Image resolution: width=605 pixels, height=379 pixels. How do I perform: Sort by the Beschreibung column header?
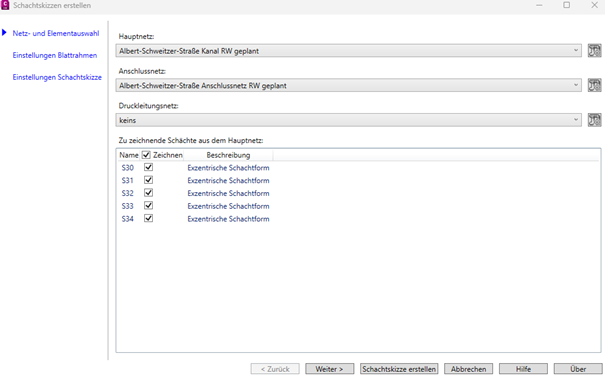(x=228, y=155)
